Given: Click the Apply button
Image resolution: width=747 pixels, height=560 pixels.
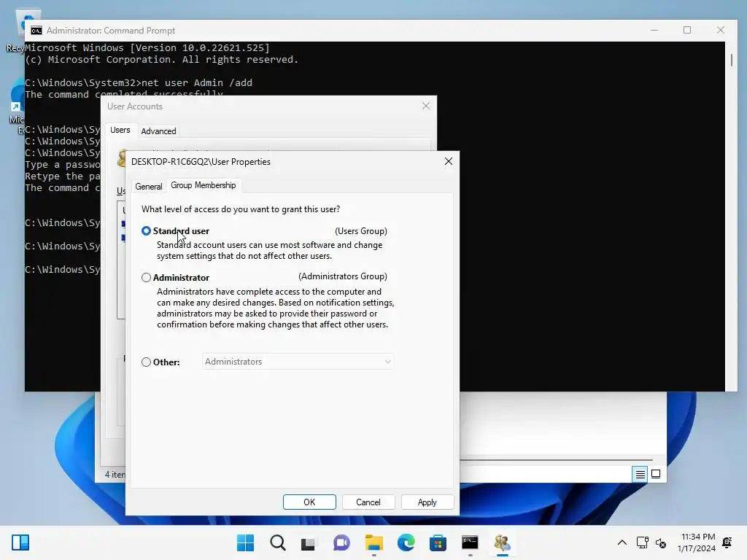Looking at the screenshot, I should [427, 502].
